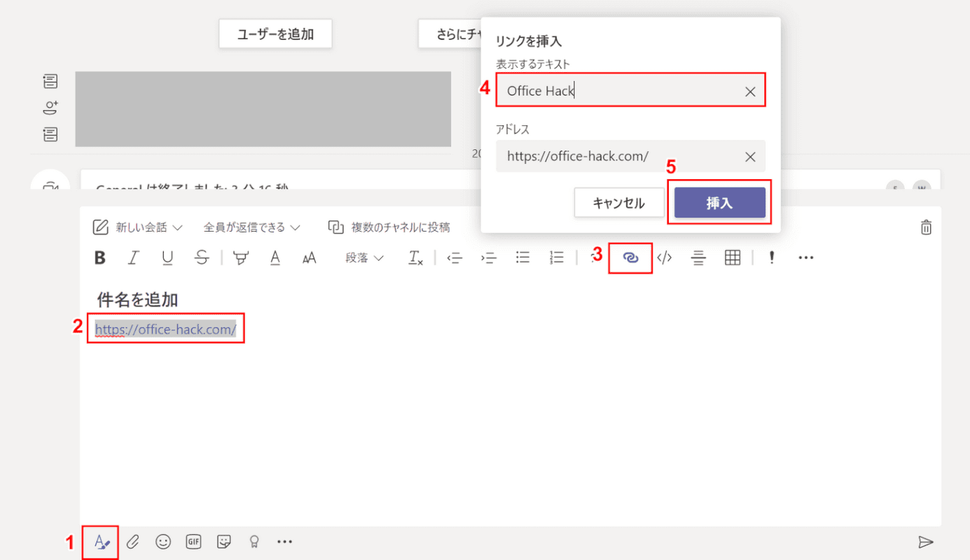Click the selected https://office-hack.com/ text in the message
Screen dimensions: 970x560
point(166,329)
